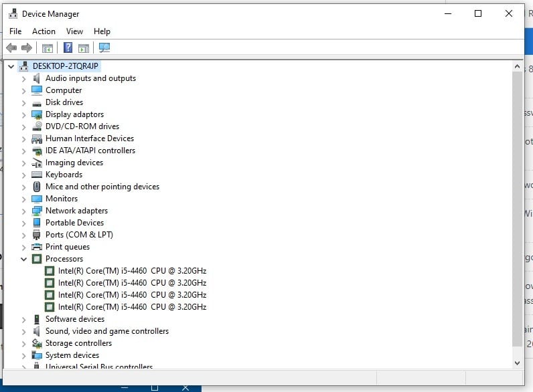
Task: Click the Scan for hardware changes icon
Action: (104, 47)
